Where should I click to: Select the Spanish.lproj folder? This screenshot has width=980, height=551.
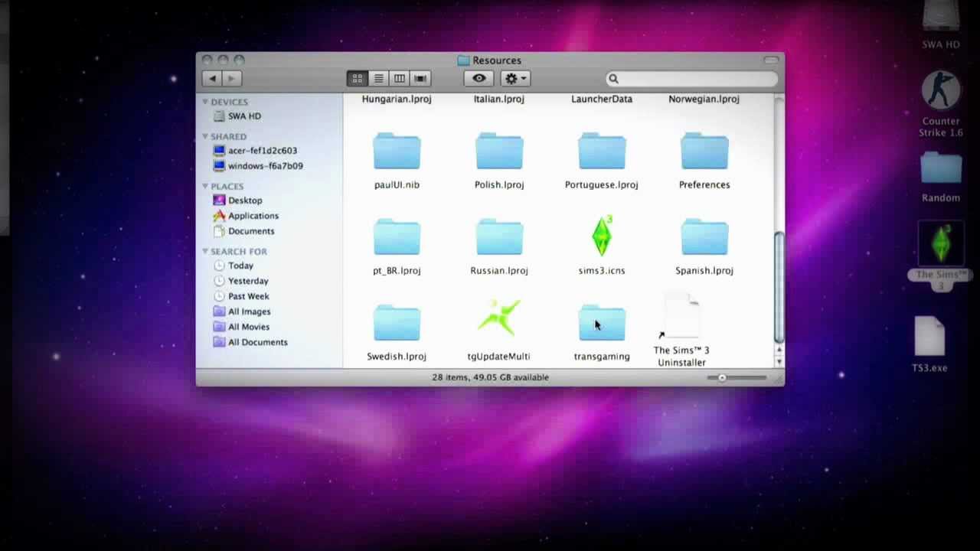tap(704, 236)
